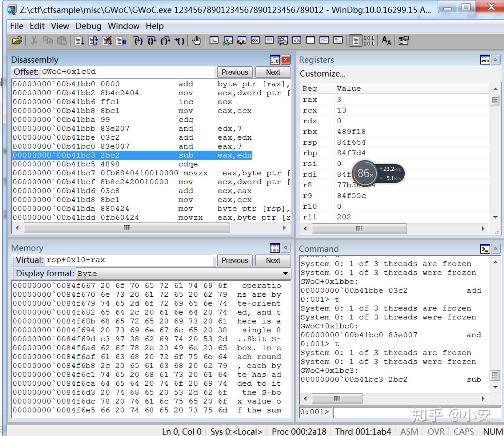Click the Step Over braces icon
The image size is (504, 436).
click(x=152, y=41)
